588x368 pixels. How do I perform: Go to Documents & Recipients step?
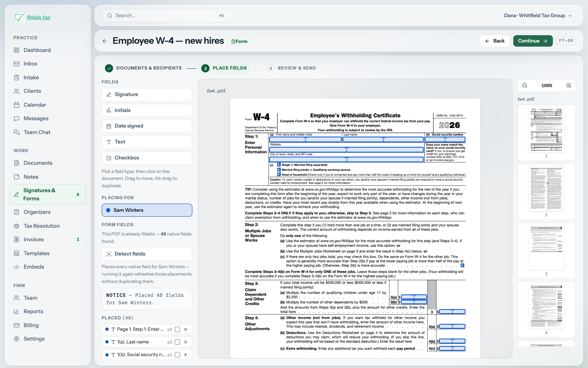pyautogui.click(x=143, y=68)
